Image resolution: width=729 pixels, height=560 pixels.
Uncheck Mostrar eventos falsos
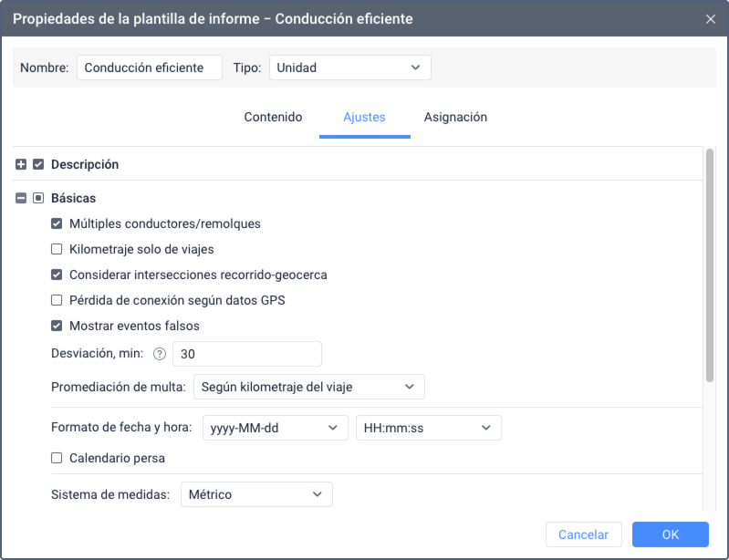coord(57,326)
